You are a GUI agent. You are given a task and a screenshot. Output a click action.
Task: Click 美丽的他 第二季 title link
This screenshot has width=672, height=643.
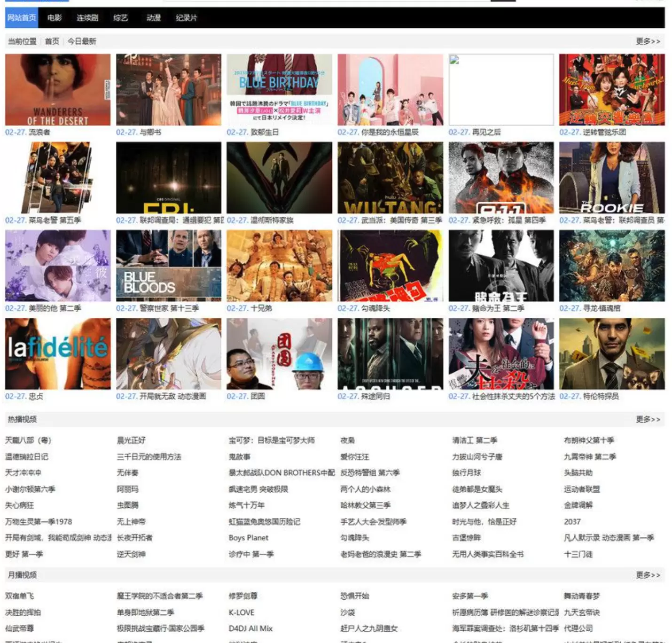(55, 308)
